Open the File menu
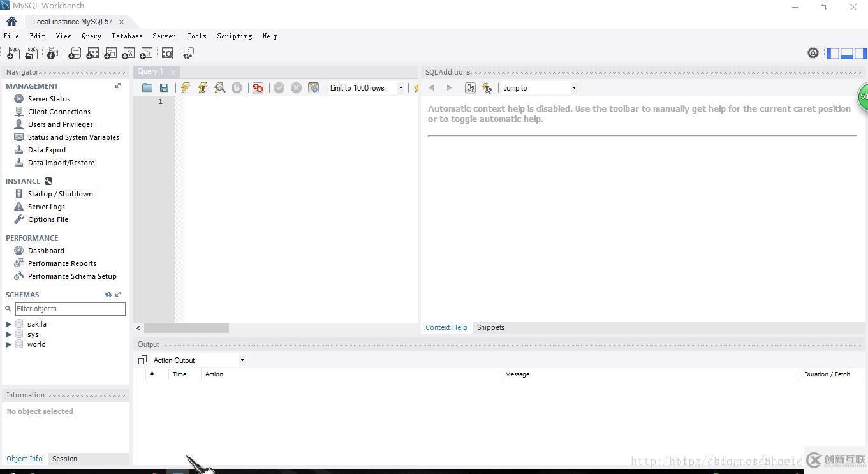This screenshot has height=474, width=868. 11,36
